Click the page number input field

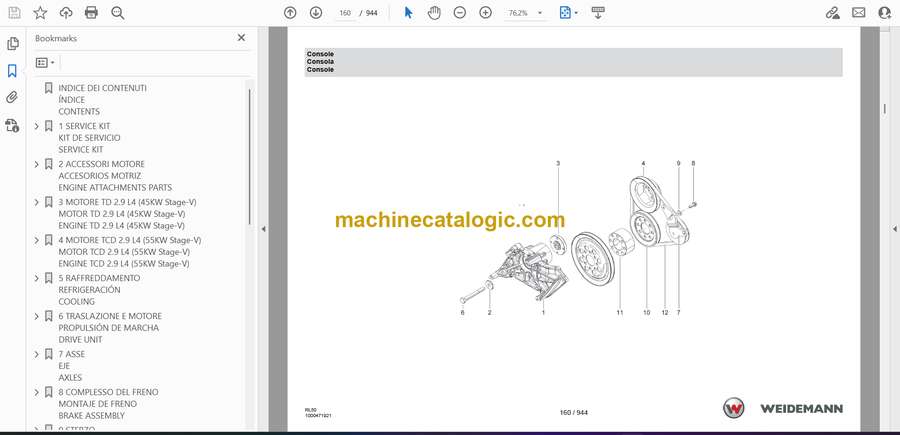pyautogui.click(x=346, y=13)
